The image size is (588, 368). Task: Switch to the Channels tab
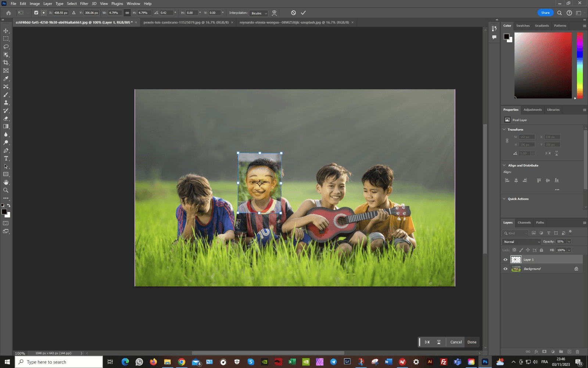[524, 223]
